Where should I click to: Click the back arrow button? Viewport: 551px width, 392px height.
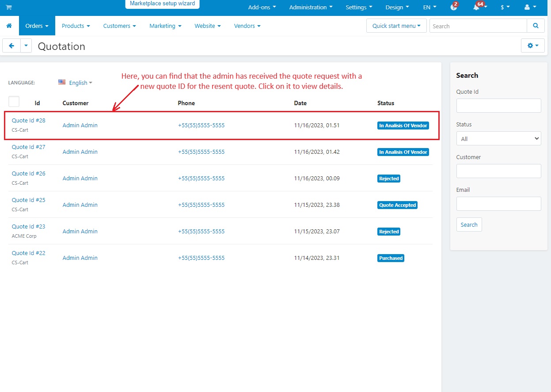(x=11, y=46)
